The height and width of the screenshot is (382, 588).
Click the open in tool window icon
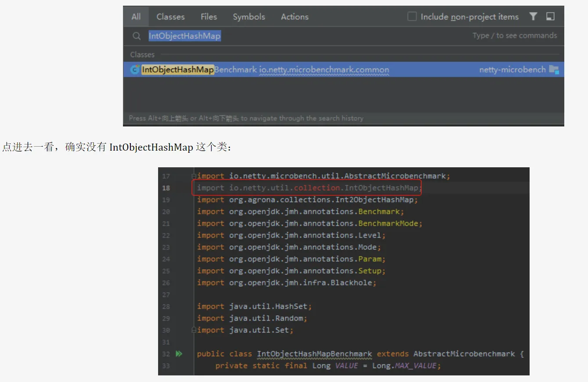coord(551,17)
